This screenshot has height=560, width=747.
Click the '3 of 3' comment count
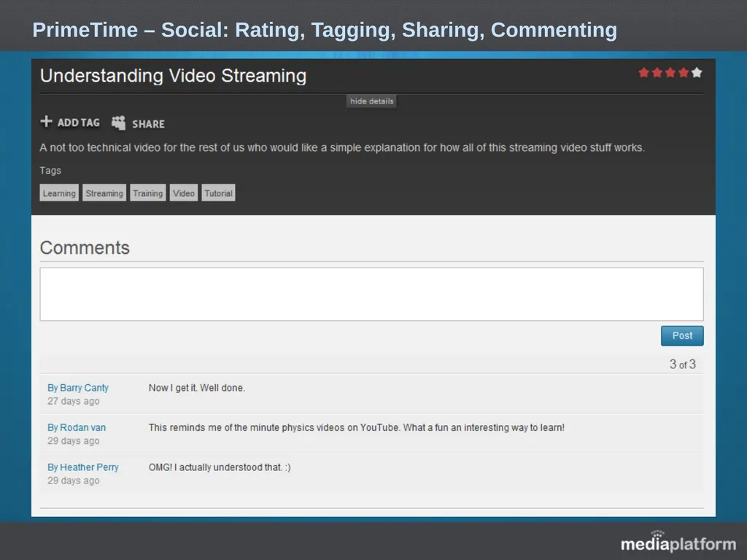(x=683, y=365)
